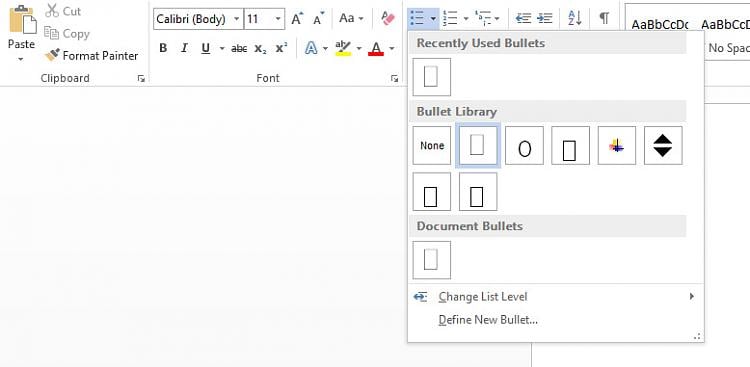Screen dimensions: 750x367
Task: Toggle superscript formatting
Action: (x=281, y=48)
